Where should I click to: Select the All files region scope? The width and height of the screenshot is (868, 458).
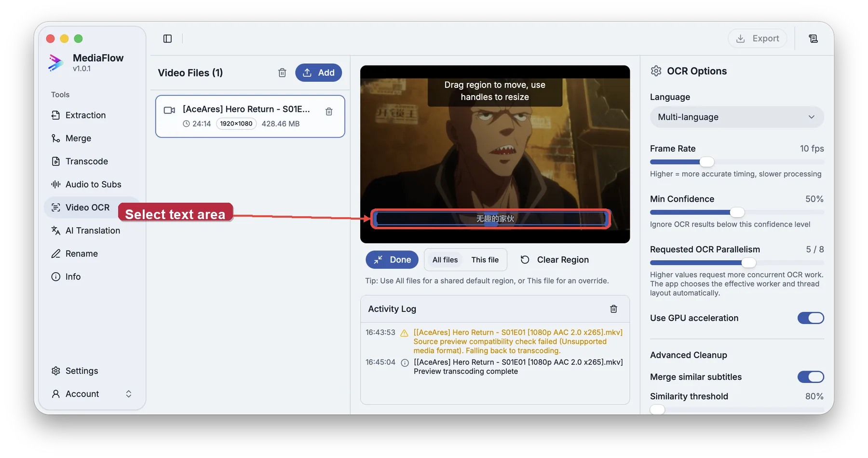445,260
